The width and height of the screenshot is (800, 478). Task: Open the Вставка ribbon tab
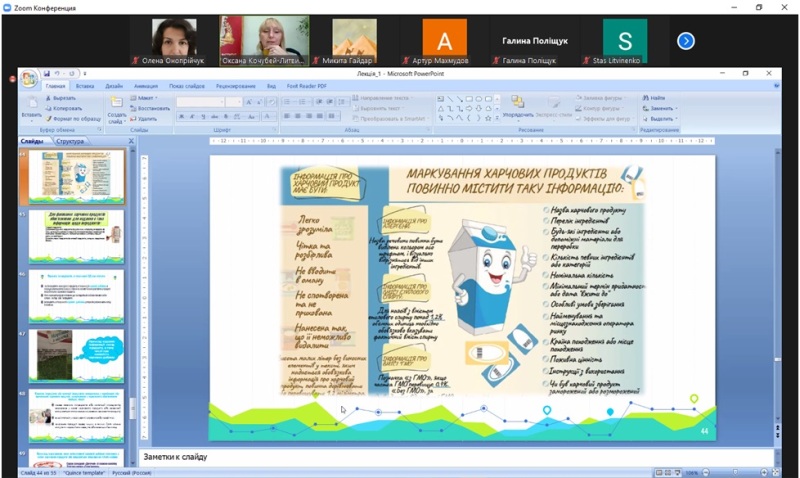click(x=85, y=86)
